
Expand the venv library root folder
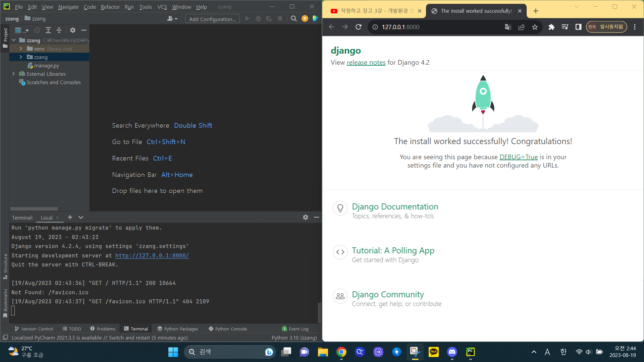coord(21,49)
